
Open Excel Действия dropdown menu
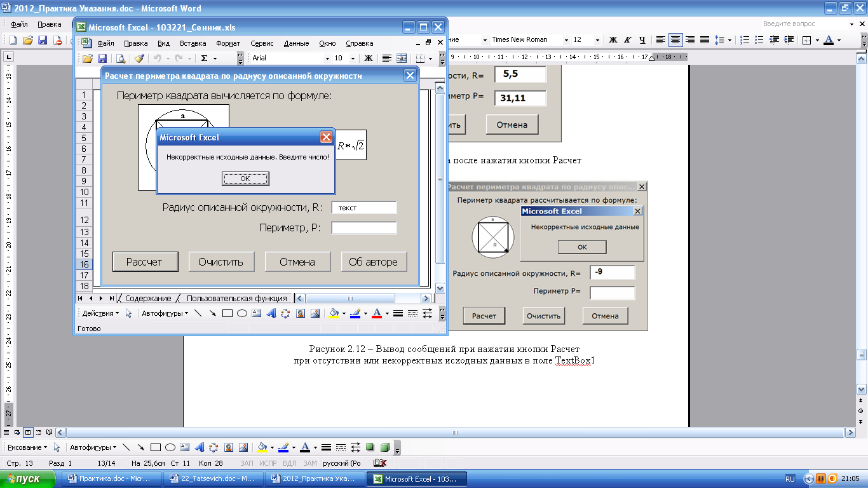100,313
